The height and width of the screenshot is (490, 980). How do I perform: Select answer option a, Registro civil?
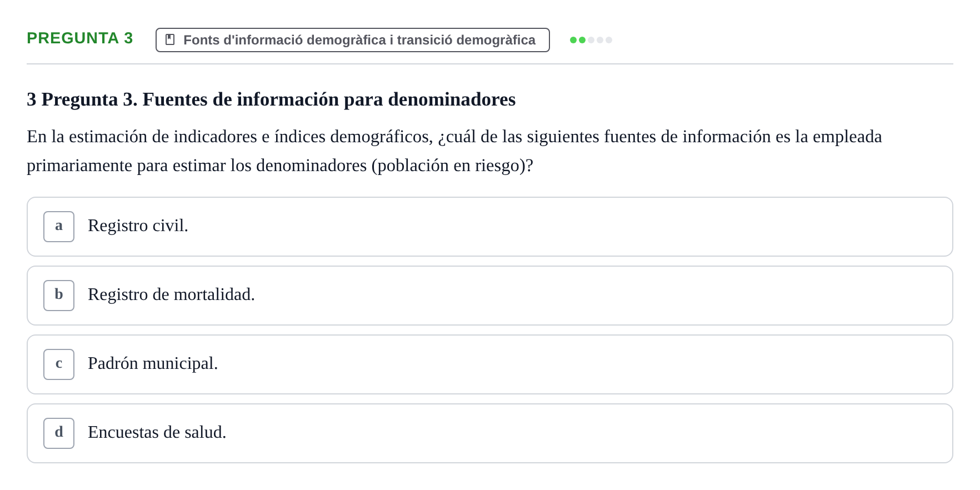tap(490, 227)
